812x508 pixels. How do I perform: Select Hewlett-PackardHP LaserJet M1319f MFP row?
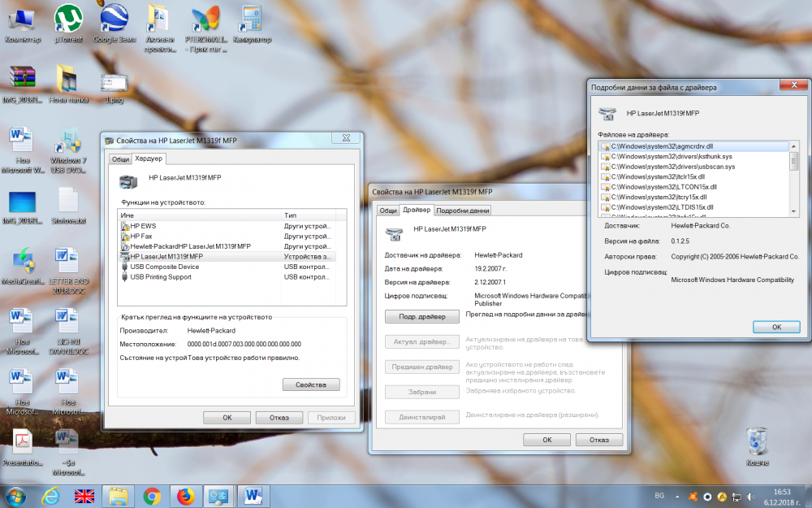(227, 246)
